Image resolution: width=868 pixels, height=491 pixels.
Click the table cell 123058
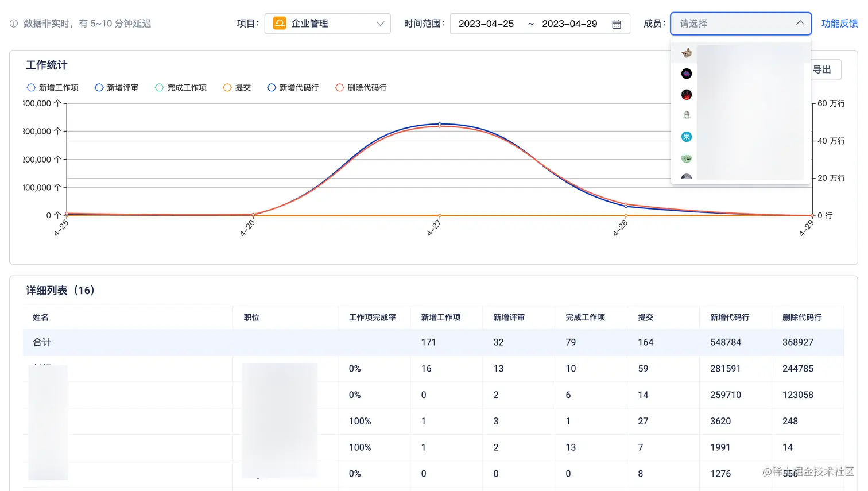coord(798,395)
